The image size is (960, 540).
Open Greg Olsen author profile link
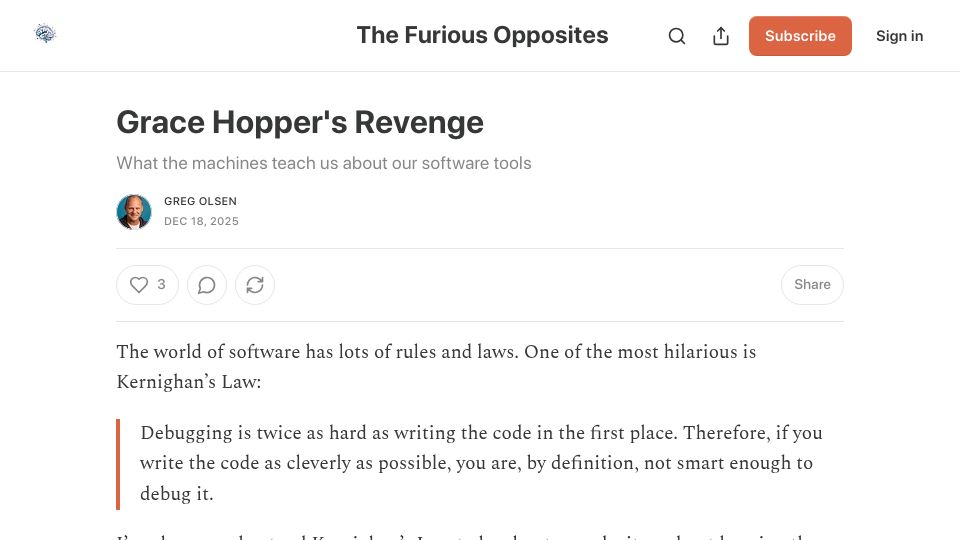click(200, 201)
